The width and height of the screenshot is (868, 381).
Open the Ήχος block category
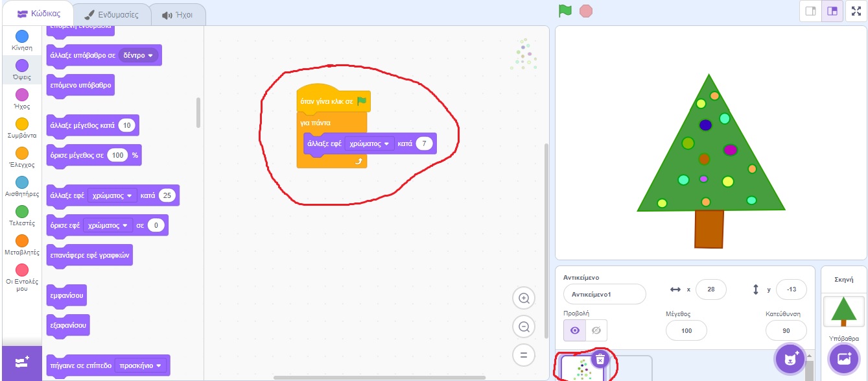click(22, 99)
